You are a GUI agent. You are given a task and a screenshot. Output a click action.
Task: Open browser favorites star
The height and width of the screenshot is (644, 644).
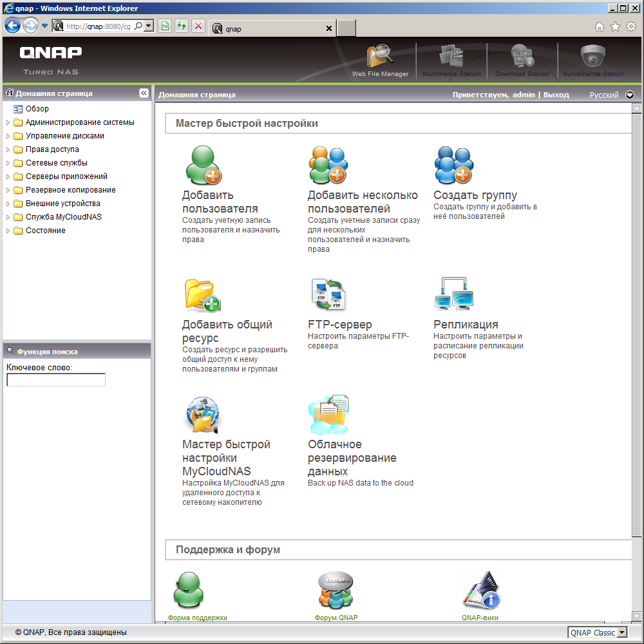point(615,26)
